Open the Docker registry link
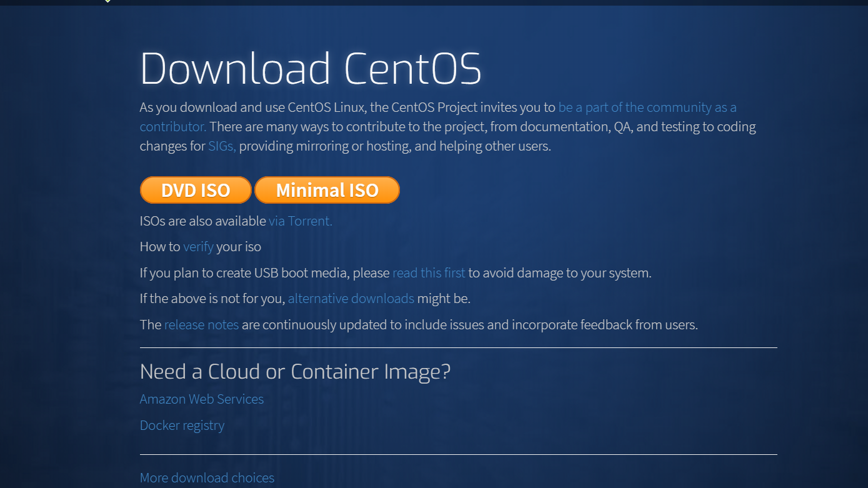868x488 pixels. point(182,425)
